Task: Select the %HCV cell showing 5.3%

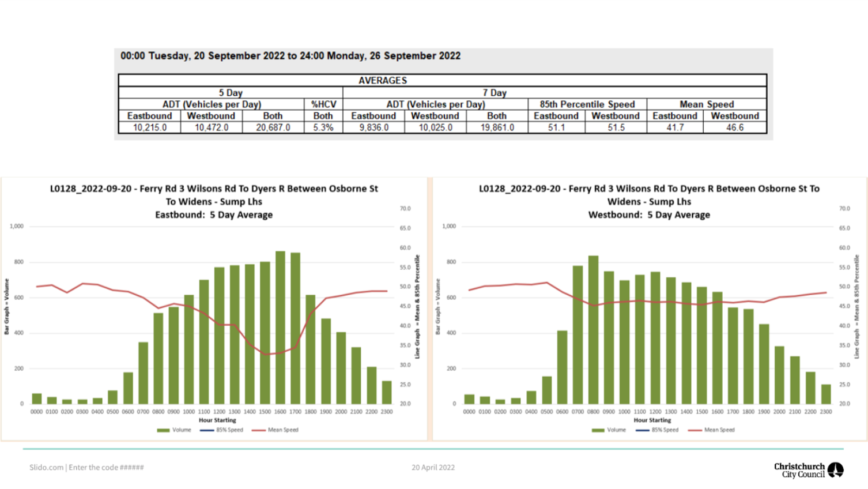Action: pos(323,126)
